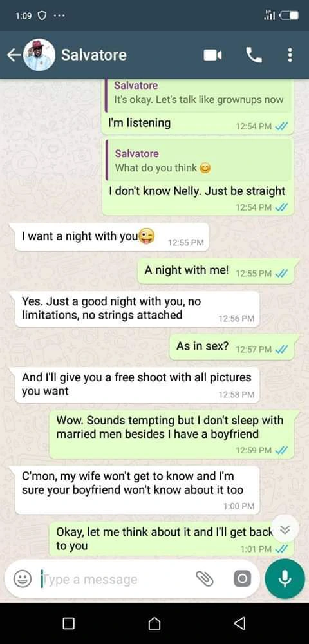This screenshot has width=309, height=644.
Task: Jump to latest messages with double chevron
Action: click(285, 530)
